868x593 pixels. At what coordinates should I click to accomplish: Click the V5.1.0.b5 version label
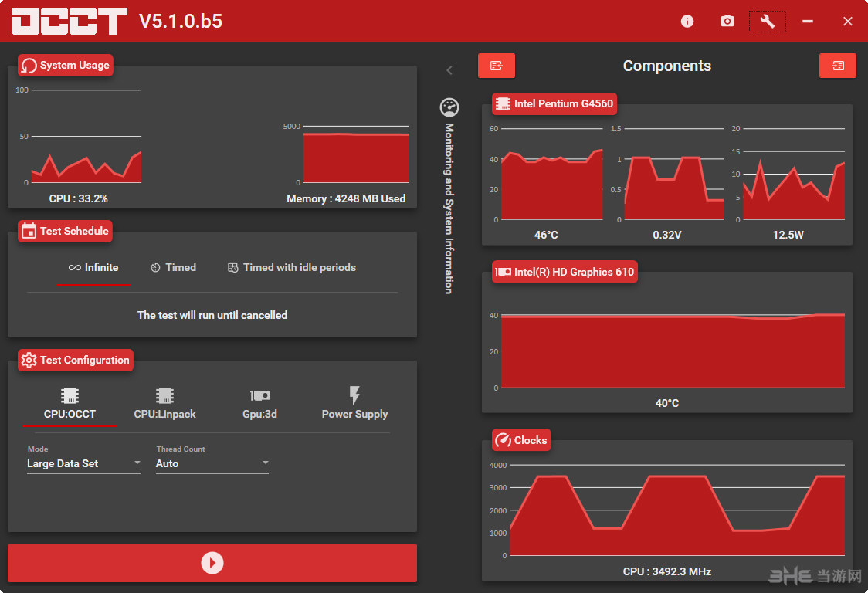pyautogui.click(x=181, y=21)
